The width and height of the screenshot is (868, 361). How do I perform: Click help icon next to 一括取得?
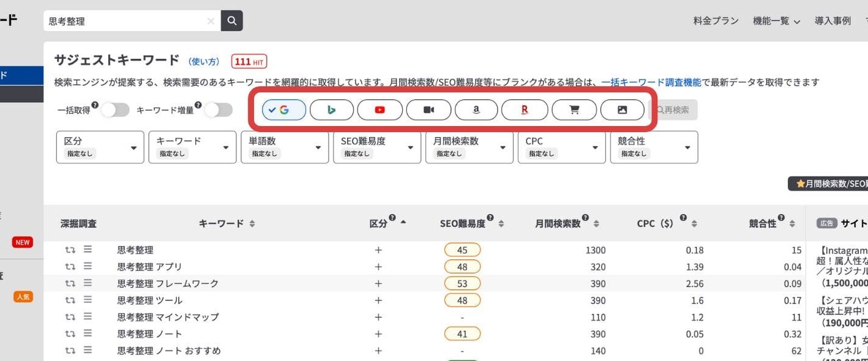pyautogui.click(x=95, y=105)
